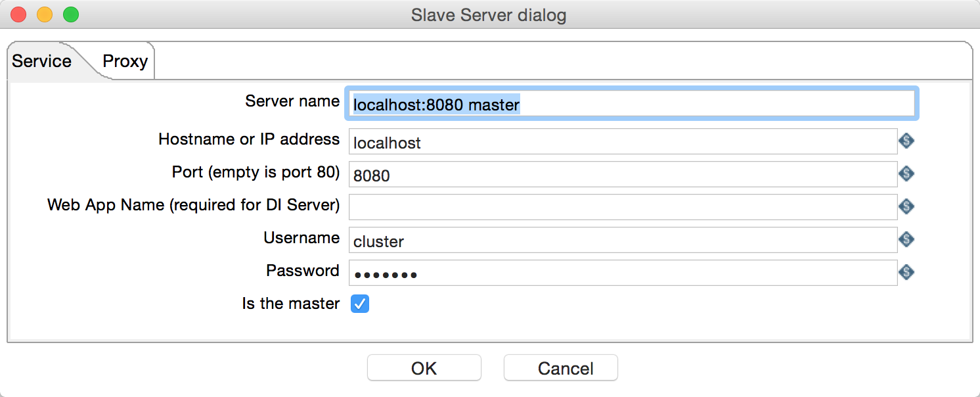
Task: Click the variable icon next to Hostname field
Action: (906, 141)
